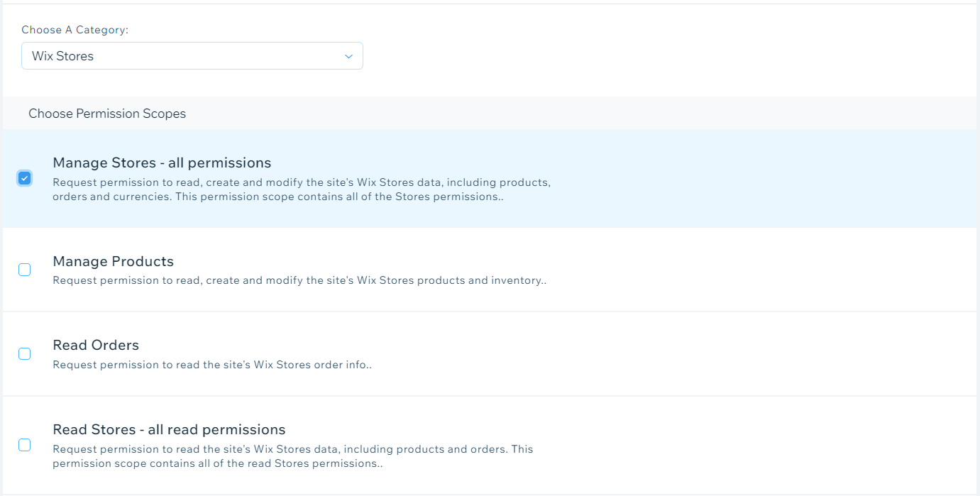Click the Choose Permission Scopes header
The image size is (980, 496).
[107, 114]
